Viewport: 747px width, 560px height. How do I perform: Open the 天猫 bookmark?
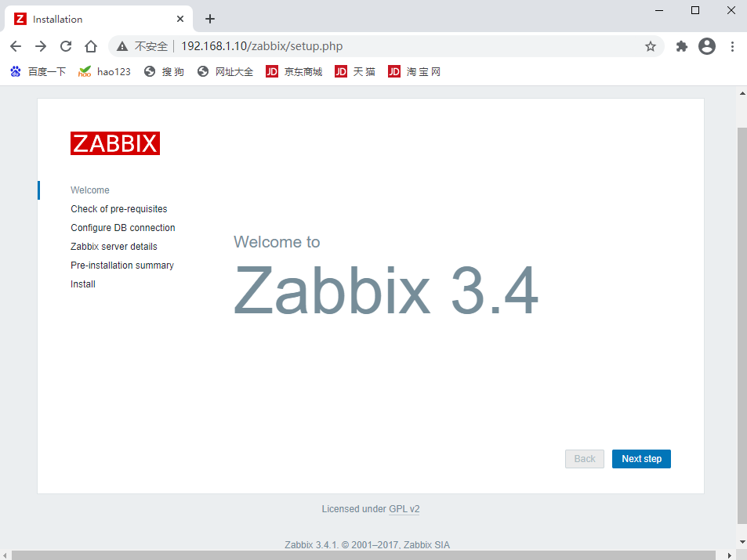(355, 72)
